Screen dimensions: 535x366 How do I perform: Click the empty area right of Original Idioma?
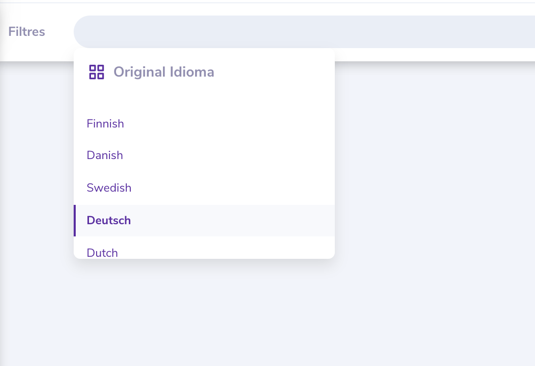273,72
